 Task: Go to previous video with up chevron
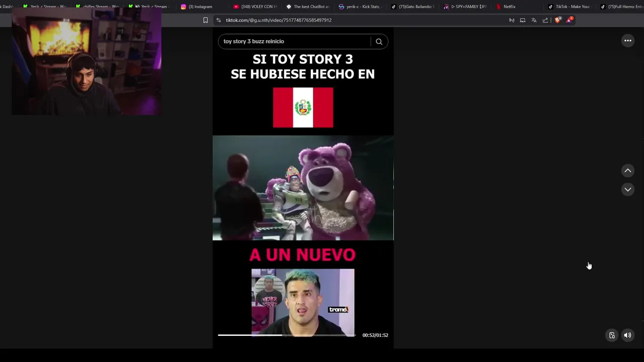click(x=628, y=170)
